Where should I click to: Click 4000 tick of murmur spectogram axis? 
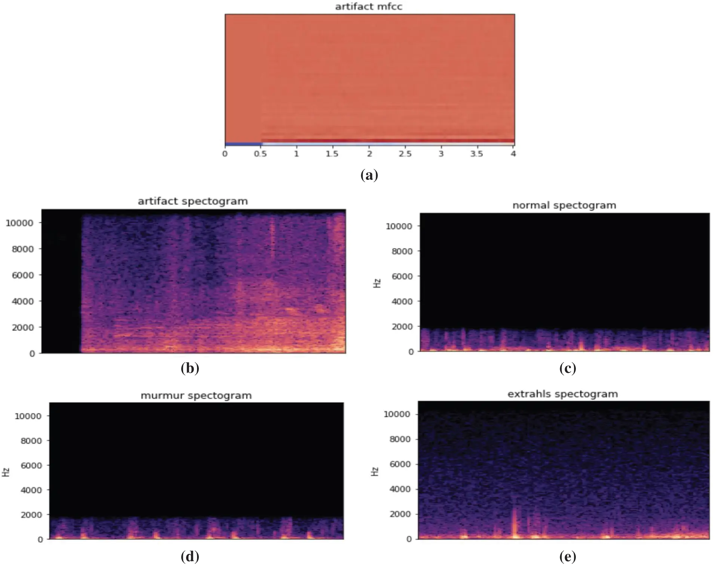(31, 490)
